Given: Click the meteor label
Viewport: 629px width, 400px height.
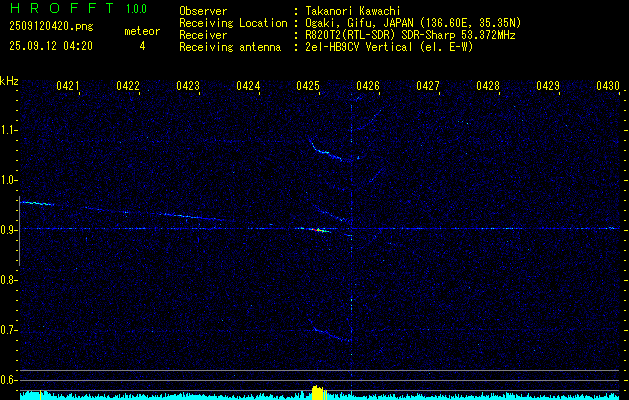Looking at the screenshot, I should tap(142, 31).
